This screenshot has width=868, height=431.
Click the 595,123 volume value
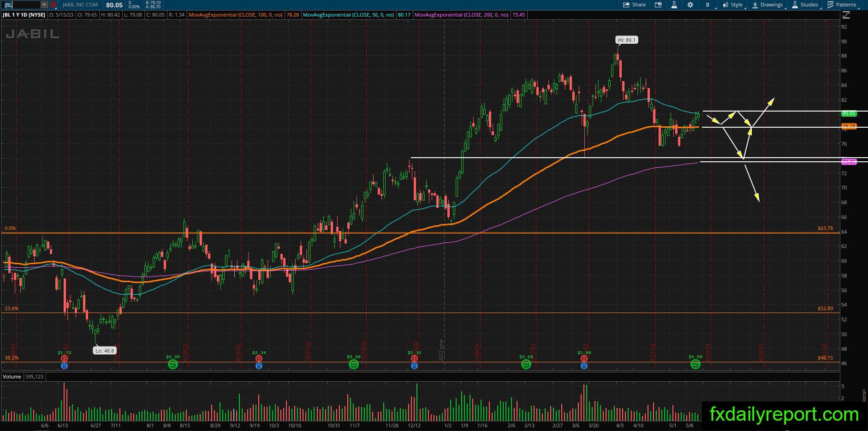pyautogui.click(x=35, y=377)
